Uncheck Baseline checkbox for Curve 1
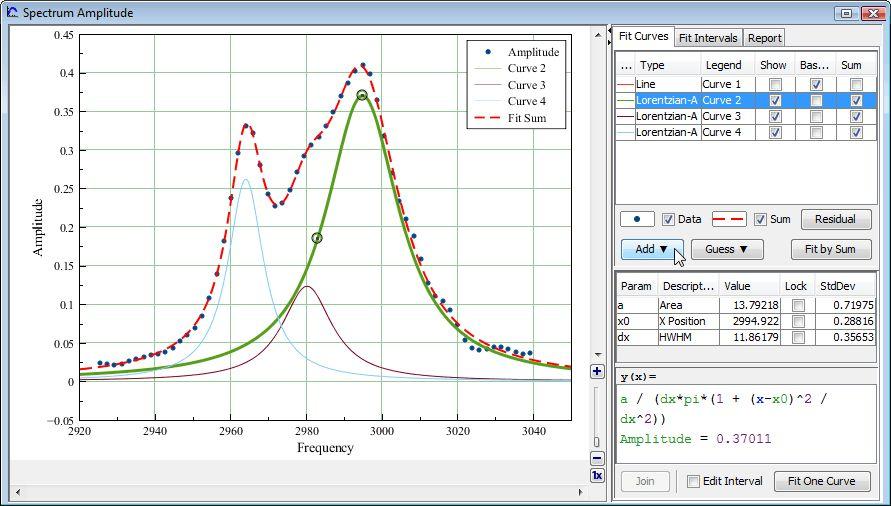This screenshot has height=506, width=891. 816,84
